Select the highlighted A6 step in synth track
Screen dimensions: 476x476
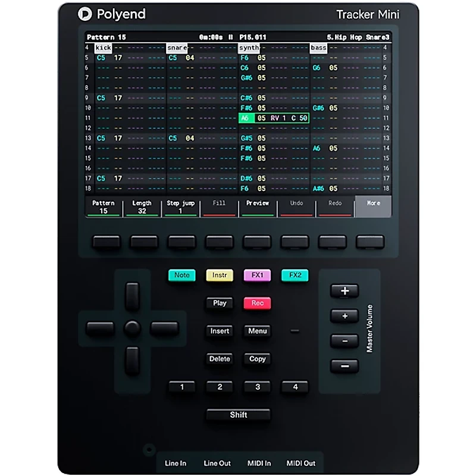point(245,118)
